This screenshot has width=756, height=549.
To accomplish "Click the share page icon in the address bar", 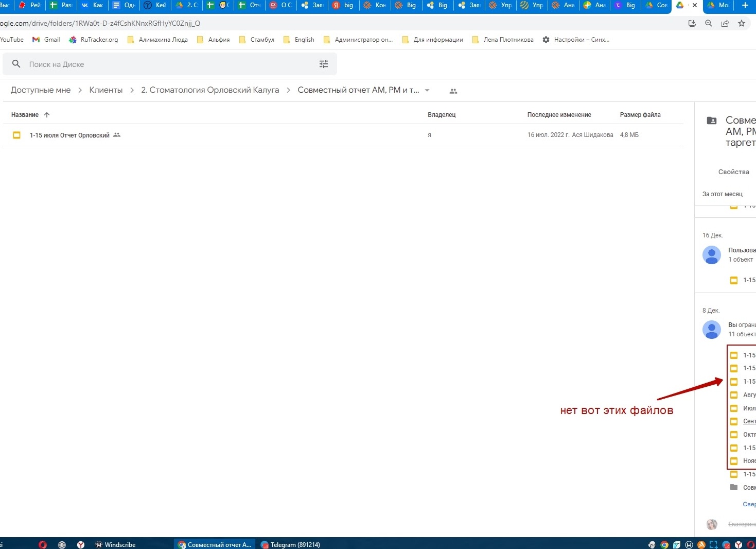I will (725, 23).
